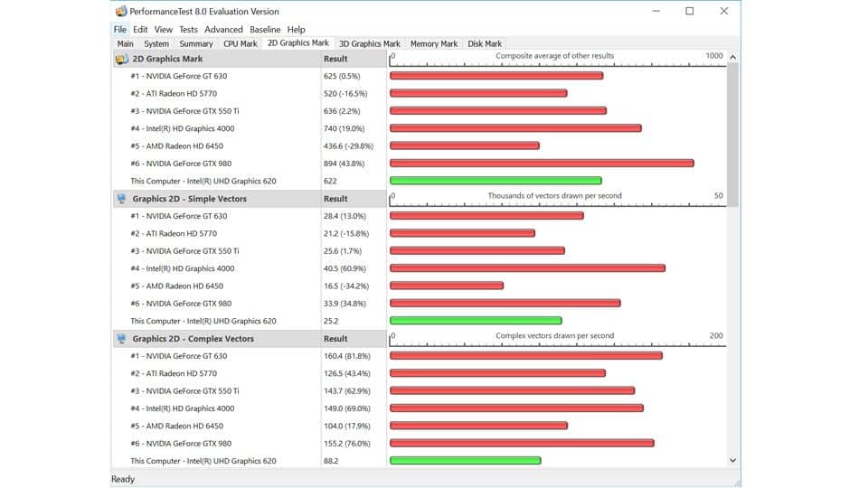Click the green This Computer bar in Complex Vectors
The height and width of the screenshot is (488, 868).
(465, 460)
